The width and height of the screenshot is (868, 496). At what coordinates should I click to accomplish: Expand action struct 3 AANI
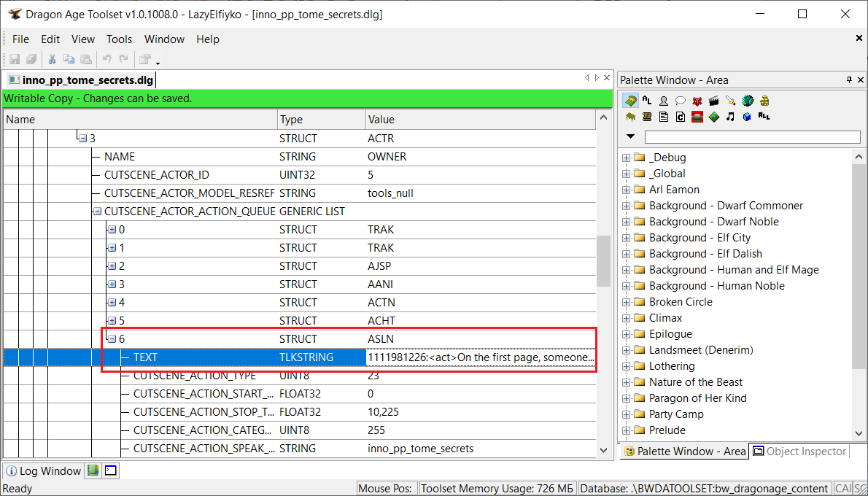click(112, 284)
